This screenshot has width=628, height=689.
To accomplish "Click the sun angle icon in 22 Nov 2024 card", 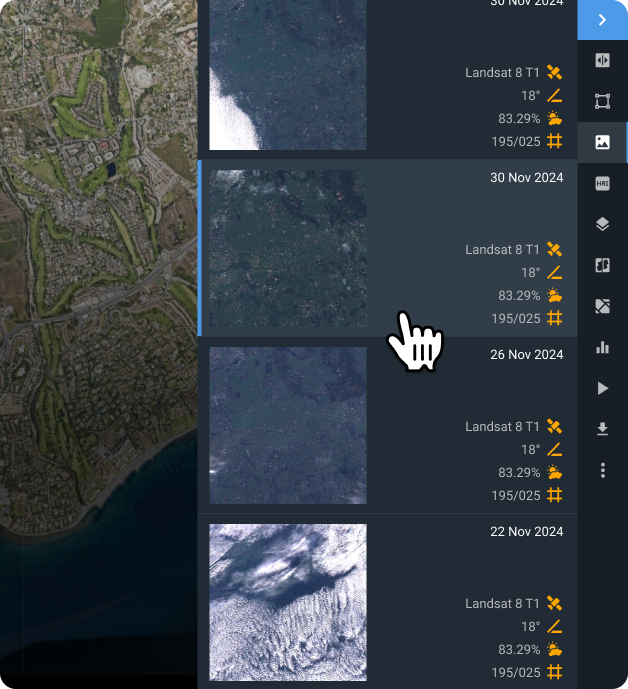I will 555,627.
